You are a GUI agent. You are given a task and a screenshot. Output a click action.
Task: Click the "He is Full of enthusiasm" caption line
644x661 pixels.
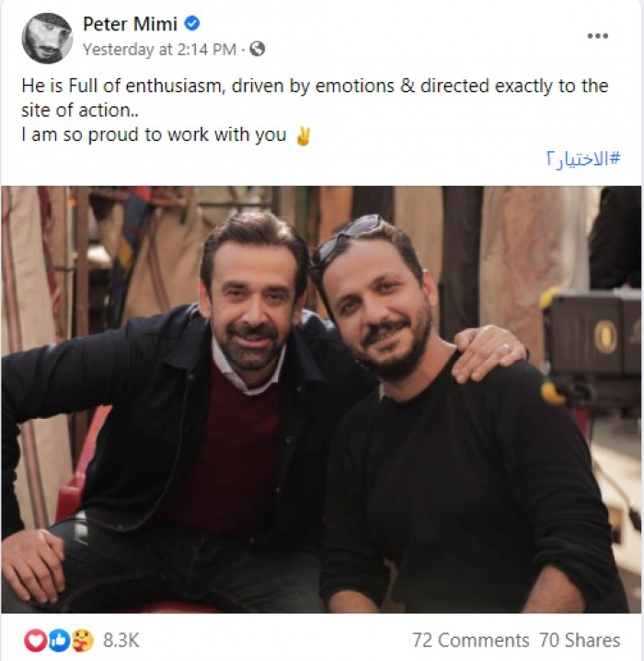pyautogui.click(x=315, y=86)
